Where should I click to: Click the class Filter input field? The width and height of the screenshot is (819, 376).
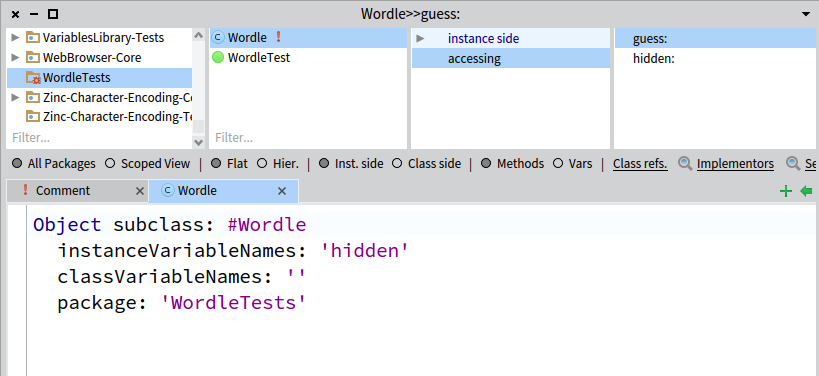coord(308,137)
